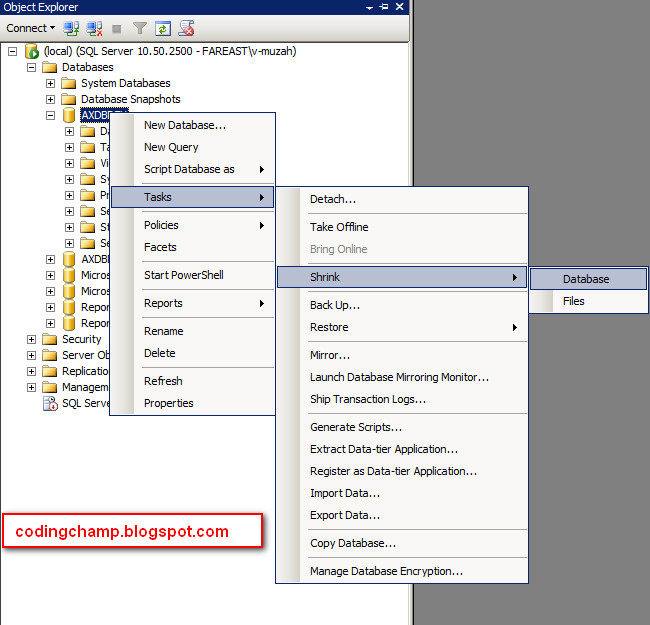Expand System Databases node
This screenshot has height=625, width=650.
[50, 84]
